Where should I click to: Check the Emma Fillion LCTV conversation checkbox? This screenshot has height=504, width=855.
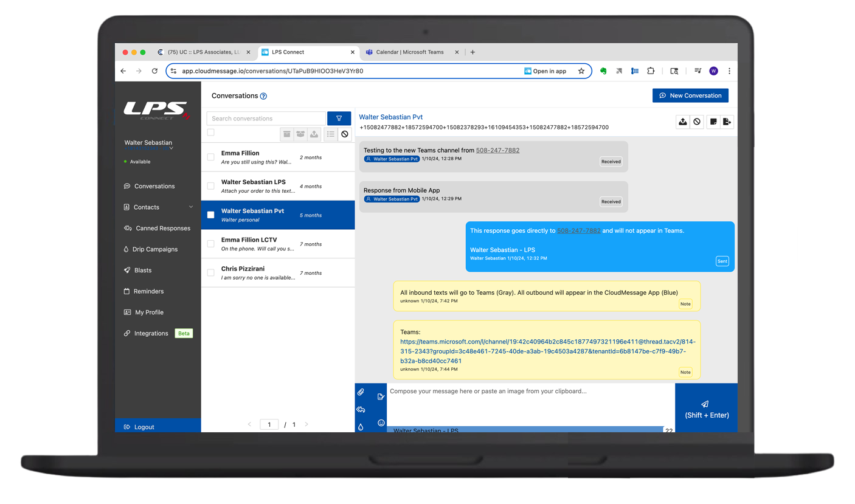pos(210,244)
